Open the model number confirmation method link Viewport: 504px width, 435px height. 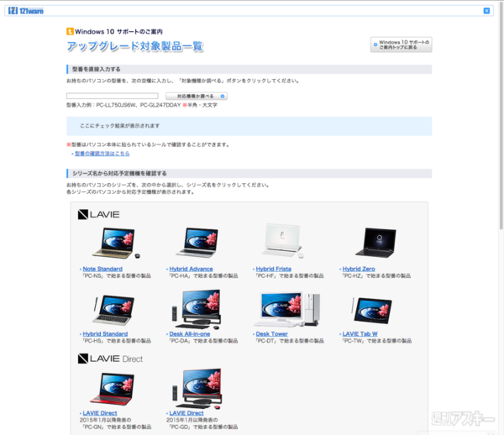click(102, 154)
